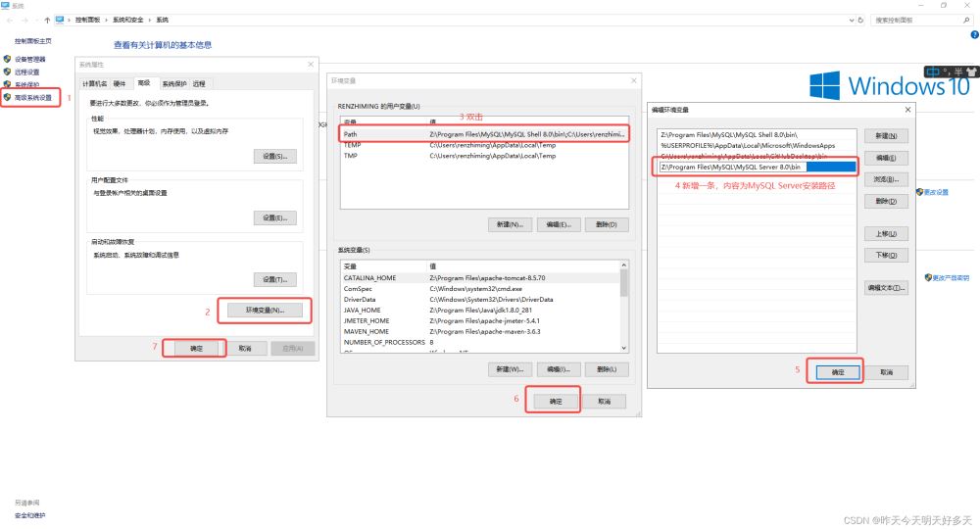Open 远程设置 in the sidebar
The height and width of the screenshot is (530, 980).
point(26,72)
